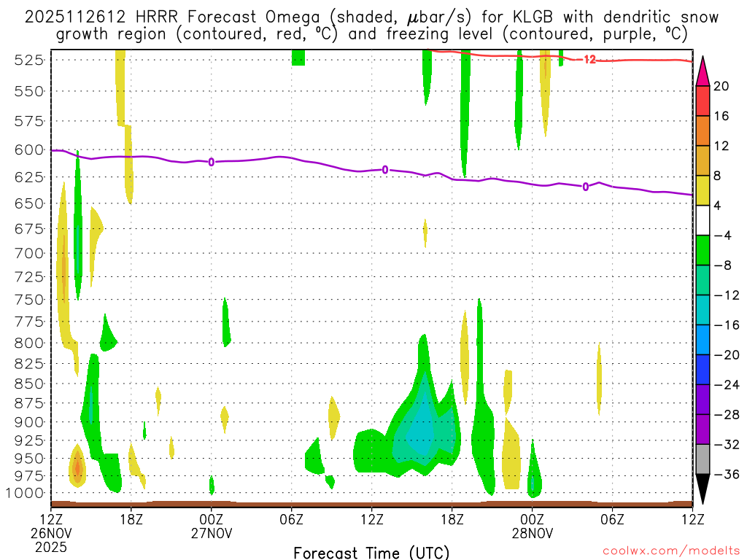The width and height of the screenshot is (747, 560).
Task: Click the pink arrow atop the colorbar
Action: click(703, 71)
